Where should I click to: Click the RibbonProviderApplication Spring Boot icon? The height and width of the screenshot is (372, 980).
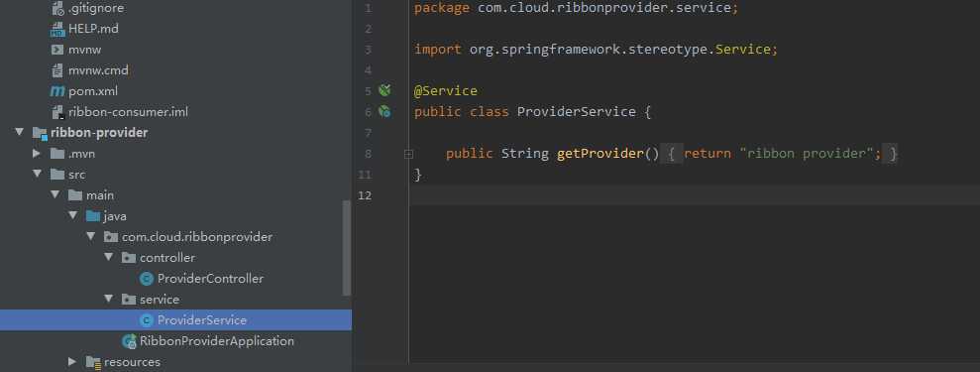point(130,341)
